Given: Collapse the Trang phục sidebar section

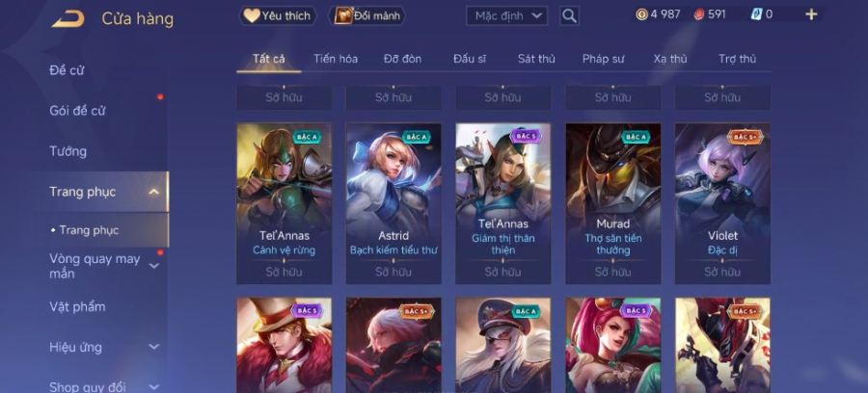Looking at the screenshot, I should click(154, 192).
